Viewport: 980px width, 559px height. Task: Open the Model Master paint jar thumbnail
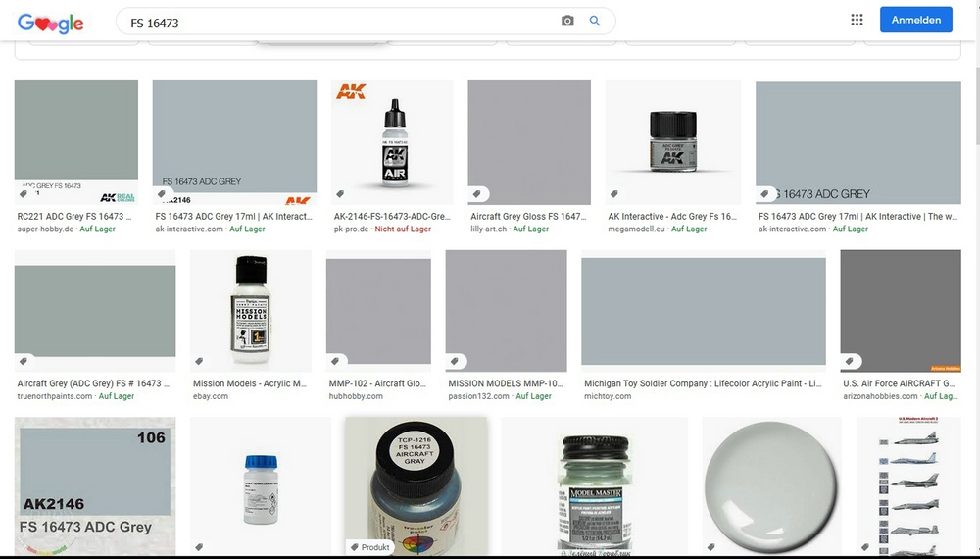(x=594, y=485)
